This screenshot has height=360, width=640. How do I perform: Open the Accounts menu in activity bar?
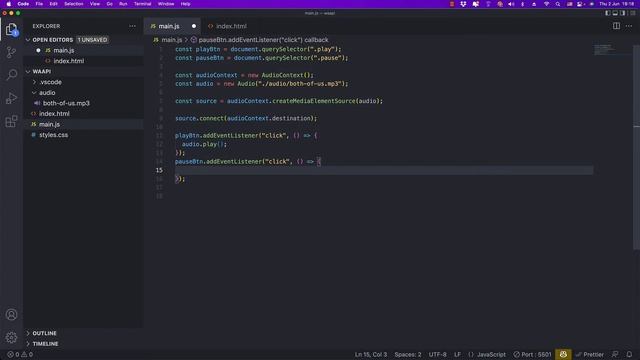pos(11,315)
